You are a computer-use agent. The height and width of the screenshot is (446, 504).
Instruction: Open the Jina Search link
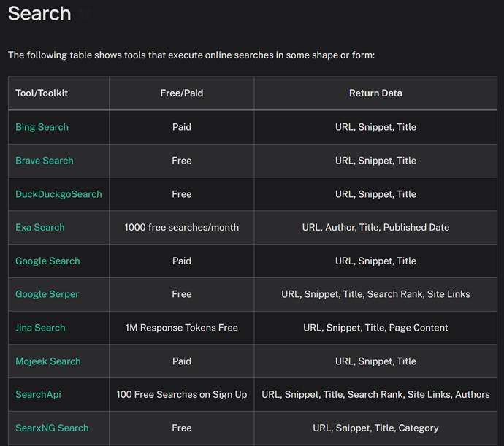point(40,328)
